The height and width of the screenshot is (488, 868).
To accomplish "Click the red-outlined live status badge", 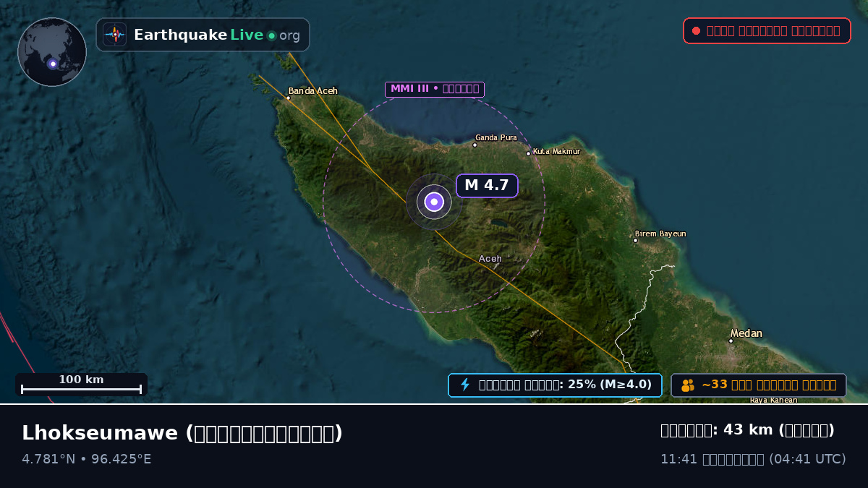I will tap(767, 30).
